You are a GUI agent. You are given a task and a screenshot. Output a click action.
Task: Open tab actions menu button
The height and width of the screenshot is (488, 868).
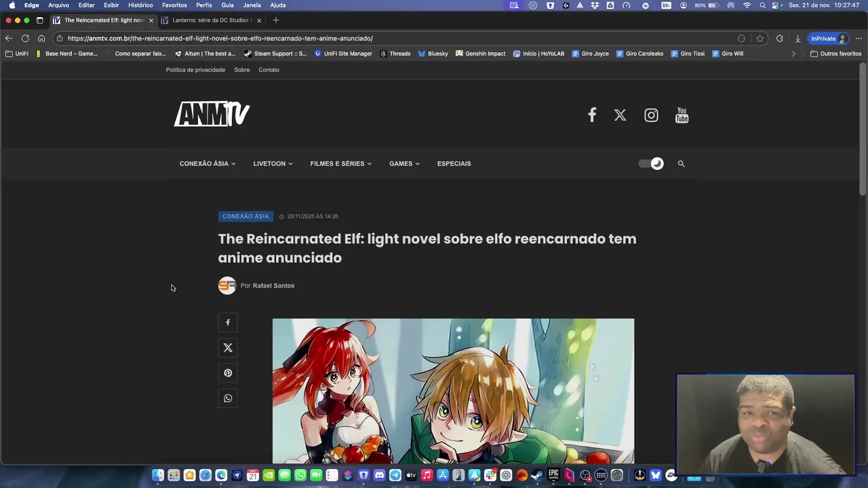[39, 20]
